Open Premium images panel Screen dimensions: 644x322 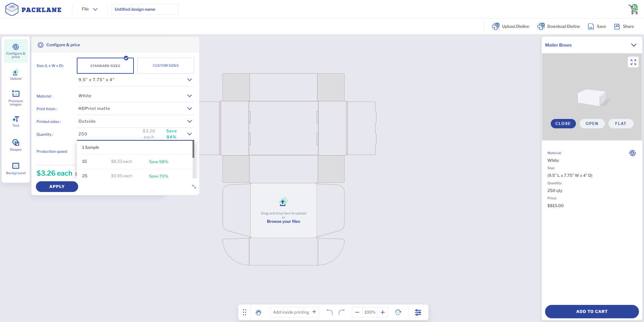pyautogui.click(x=15, y=98)
